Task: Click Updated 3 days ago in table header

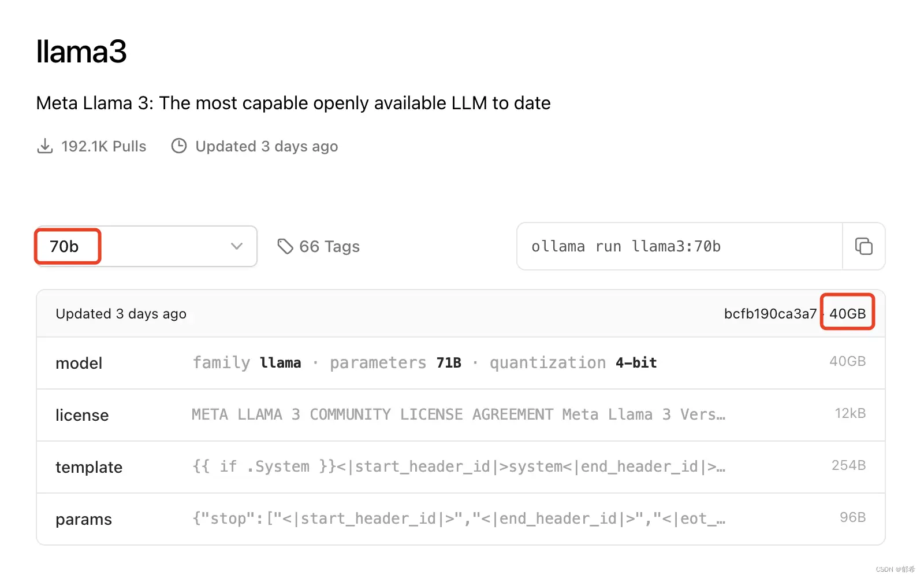Action: (121, 314)
